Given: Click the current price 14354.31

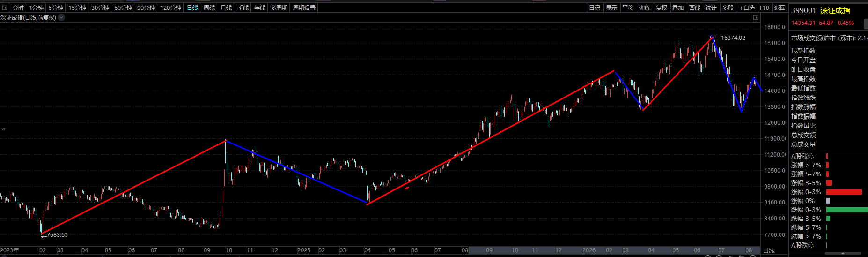Looking at the screenshot, I should pos(803,23).
